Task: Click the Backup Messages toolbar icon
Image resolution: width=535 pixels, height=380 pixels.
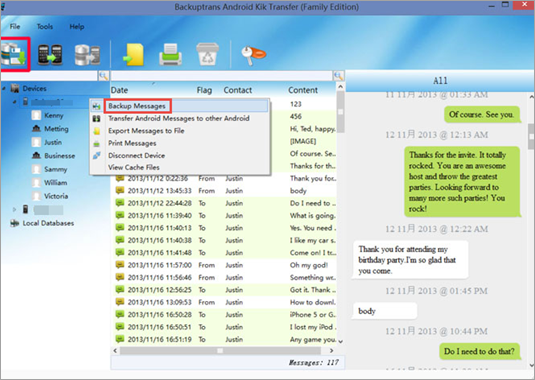Action: 14,54
